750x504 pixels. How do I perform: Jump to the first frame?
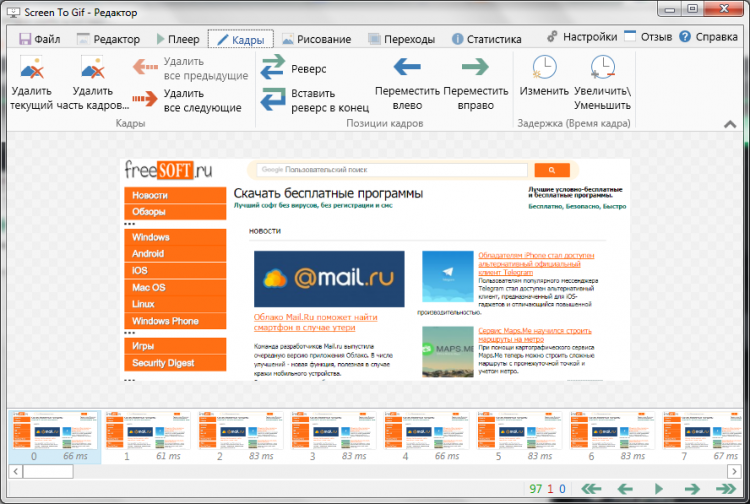(x=591, y=489)
